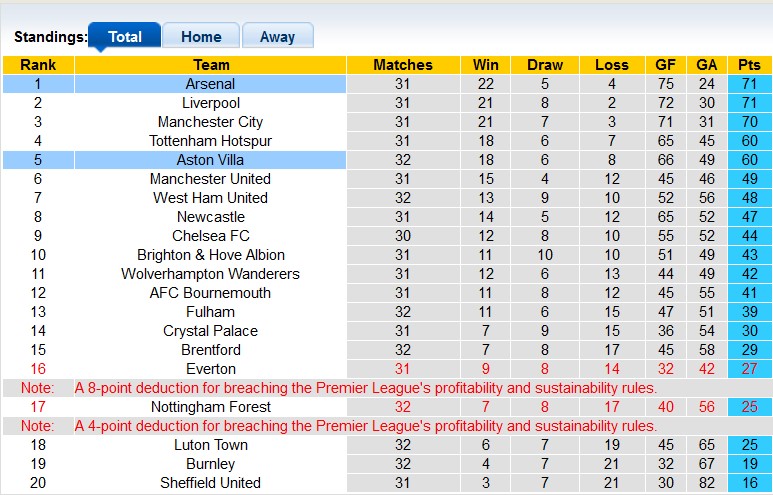Select the Total standings tab
773x495 pixels.
(x=125, y=37)
